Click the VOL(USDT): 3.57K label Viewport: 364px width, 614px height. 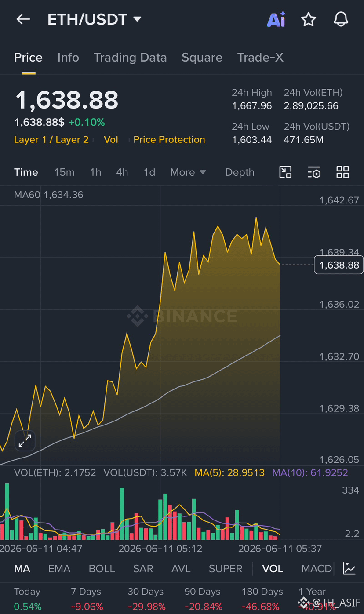(x=145, y=473)
